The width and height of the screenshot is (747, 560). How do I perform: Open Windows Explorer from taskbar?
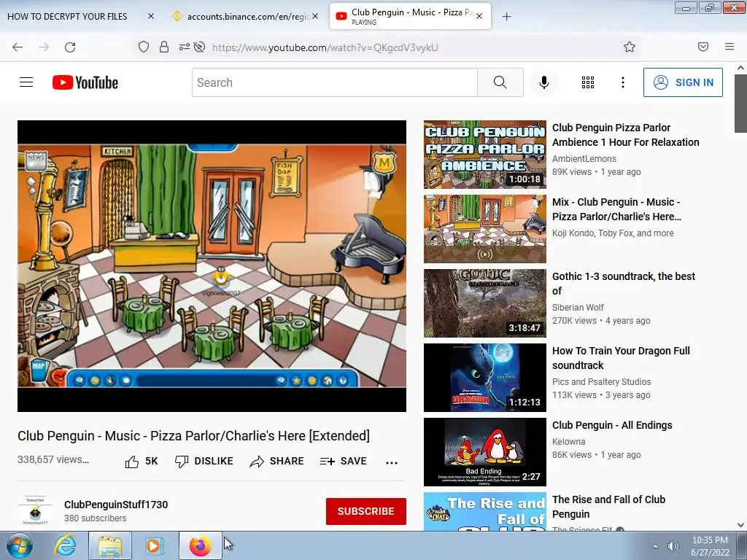click(109, 545)
